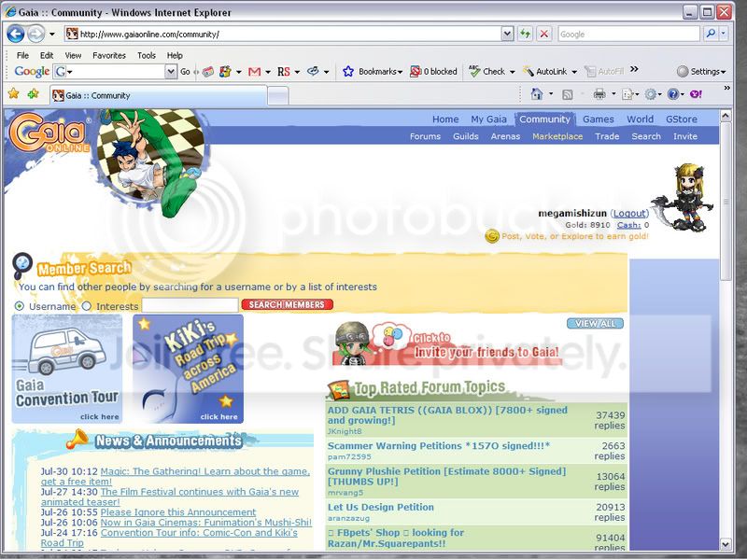
Task: Click the Logout link
Action: (x=629, y=214)
